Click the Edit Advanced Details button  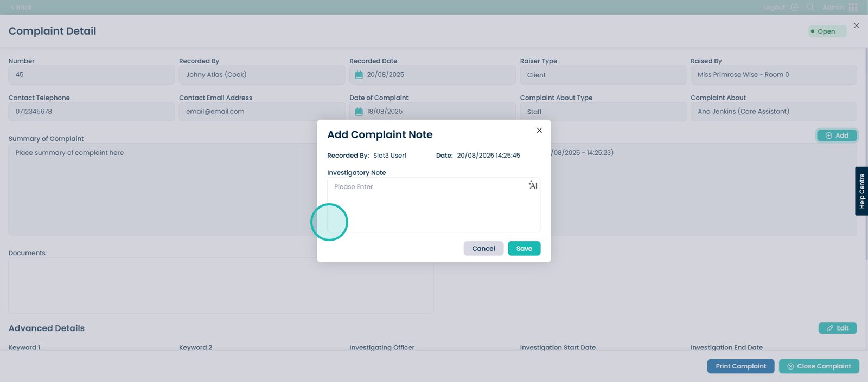click(x=837, y=328)
